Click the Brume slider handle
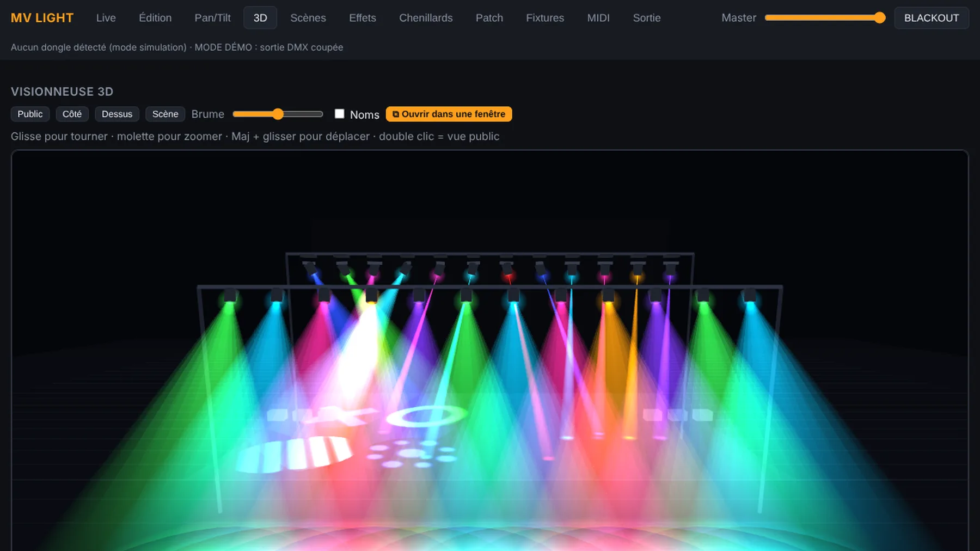The image size is (980, 551). tap(278, 114)
